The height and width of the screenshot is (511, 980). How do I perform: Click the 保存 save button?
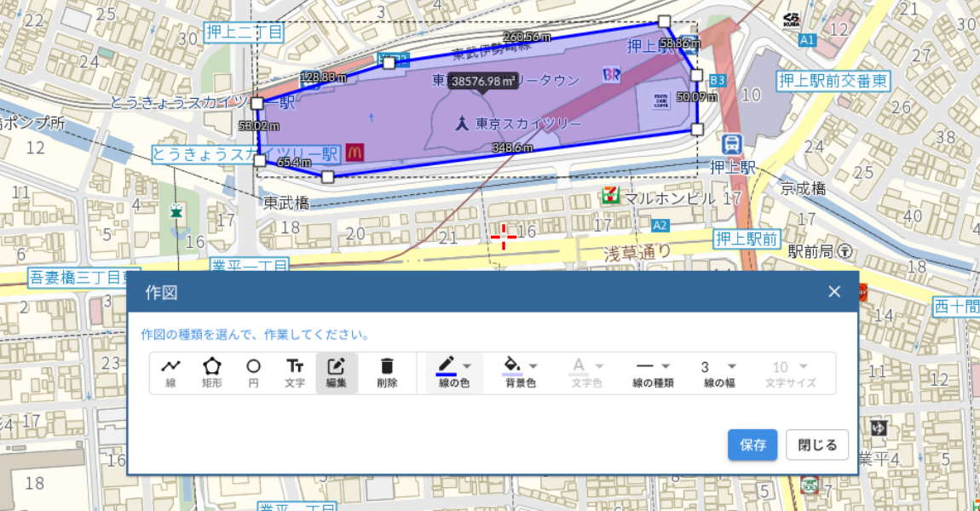752,445
